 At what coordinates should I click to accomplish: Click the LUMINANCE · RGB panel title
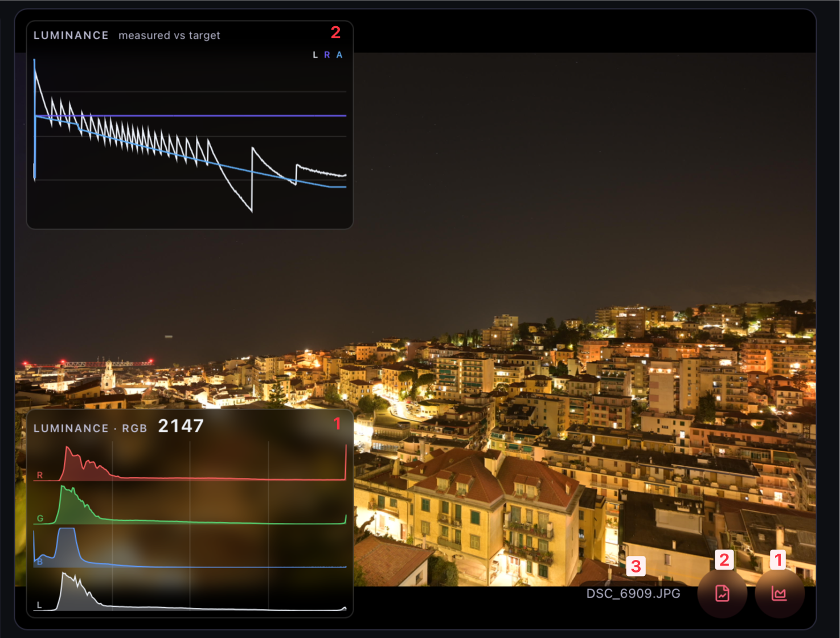pos(90,428)
